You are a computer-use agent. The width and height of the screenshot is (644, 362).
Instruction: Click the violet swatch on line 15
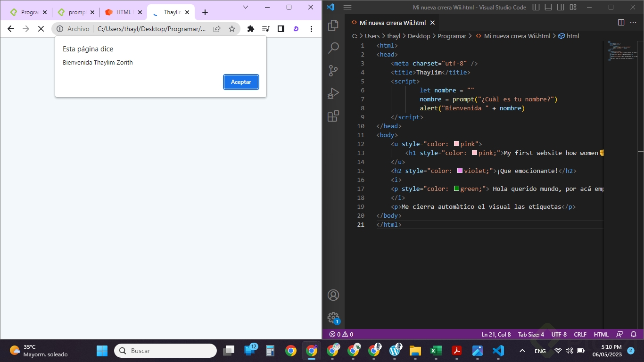click(x=460, y=171)
